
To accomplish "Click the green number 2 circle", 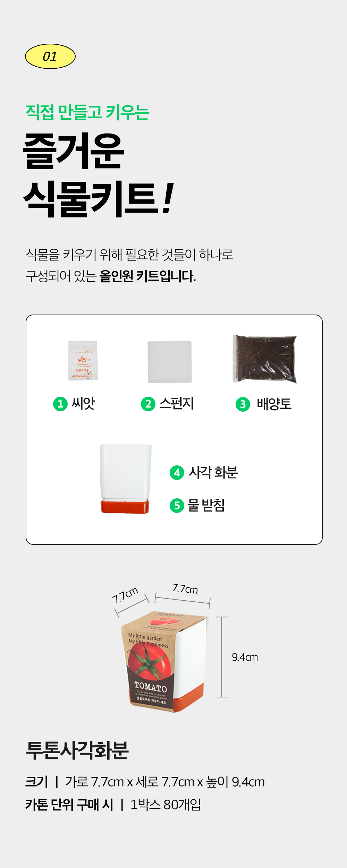I will (x=148, y=404).
